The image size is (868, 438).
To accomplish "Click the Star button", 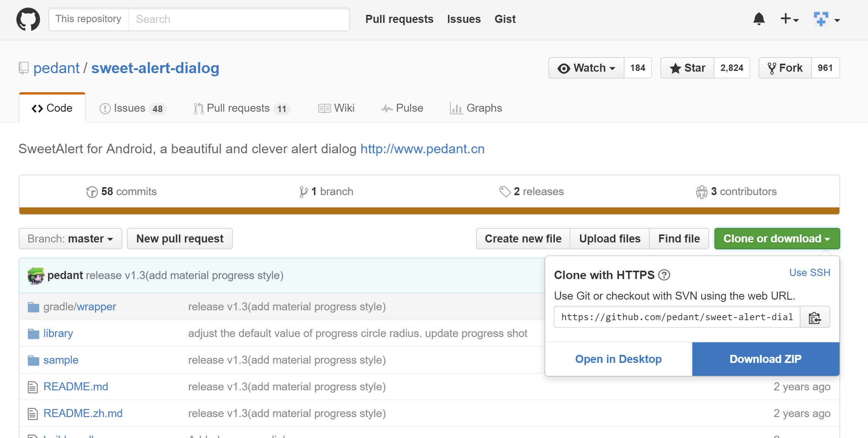I will point(687,68).
